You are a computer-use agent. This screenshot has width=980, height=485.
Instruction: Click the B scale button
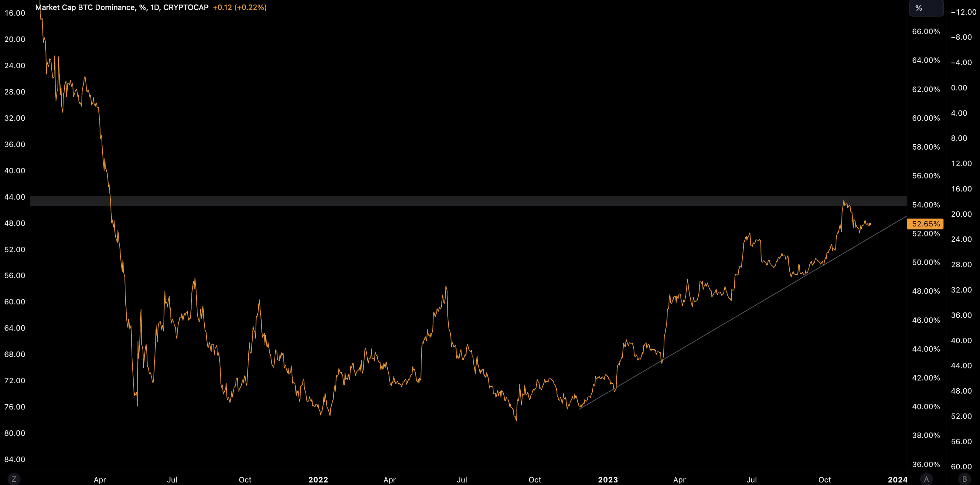point(965,479)
